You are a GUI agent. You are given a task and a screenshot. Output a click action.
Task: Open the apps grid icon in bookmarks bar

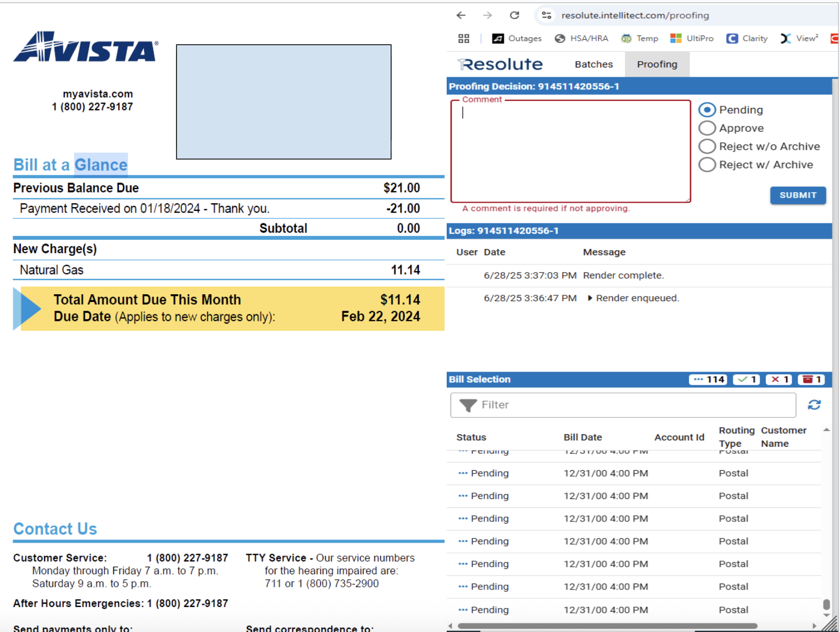click(464, 38)
